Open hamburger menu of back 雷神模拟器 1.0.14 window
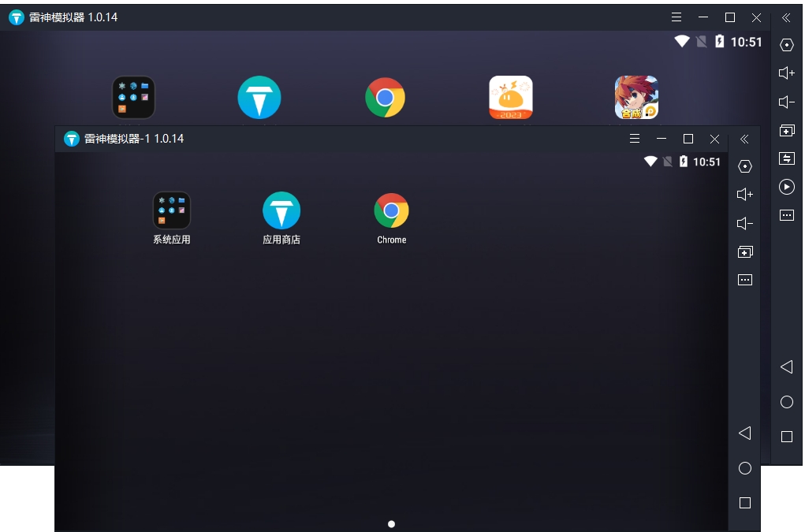 (676, 17)
